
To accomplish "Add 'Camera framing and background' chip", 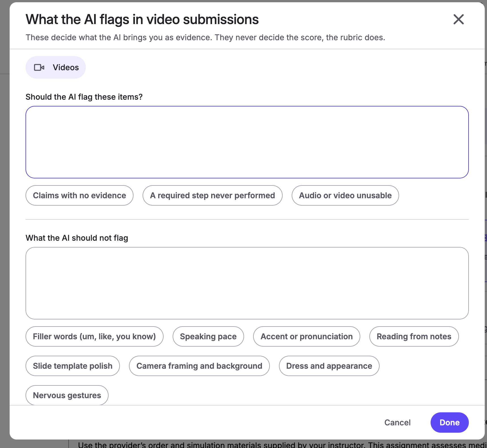I will [x=199, y=366].
